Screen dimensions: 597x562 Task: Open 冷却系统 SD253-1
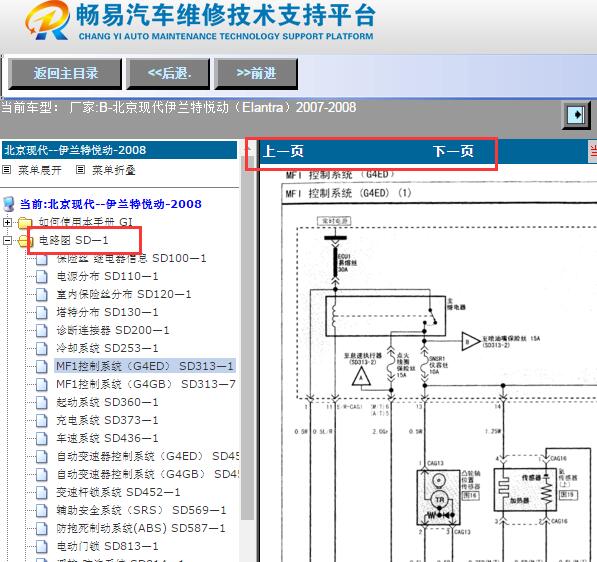(x=107, y=348)
